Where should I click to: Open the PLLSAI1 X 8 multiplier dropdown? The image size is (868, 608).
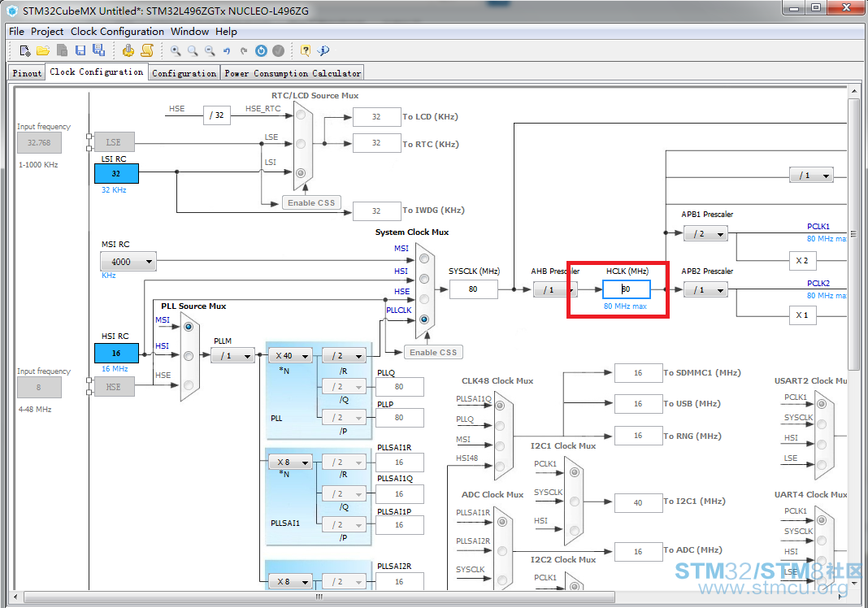(x=291, y=462)
